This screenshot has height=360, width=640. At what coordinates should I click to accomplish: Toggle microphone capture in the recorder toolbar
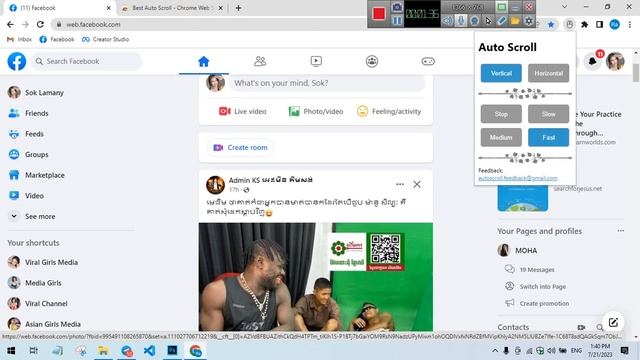[461, 20]
